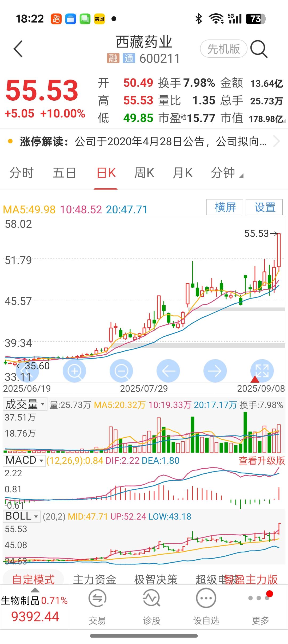
Task: Select 极智决策 tab
Action: click(156, 579)
